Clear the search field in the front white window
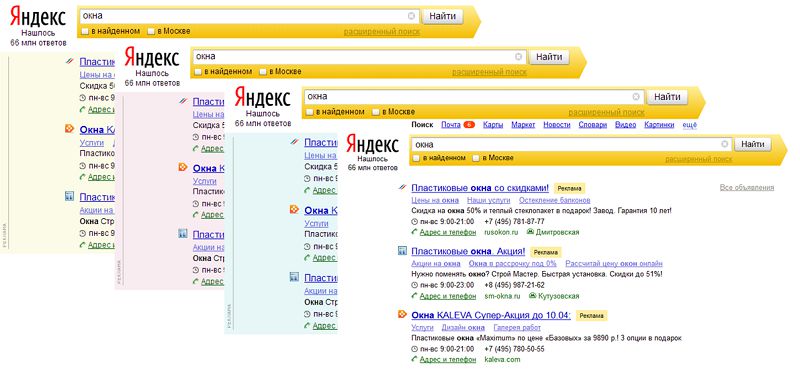The image size is (800, 385). click(x=724, y=144)
